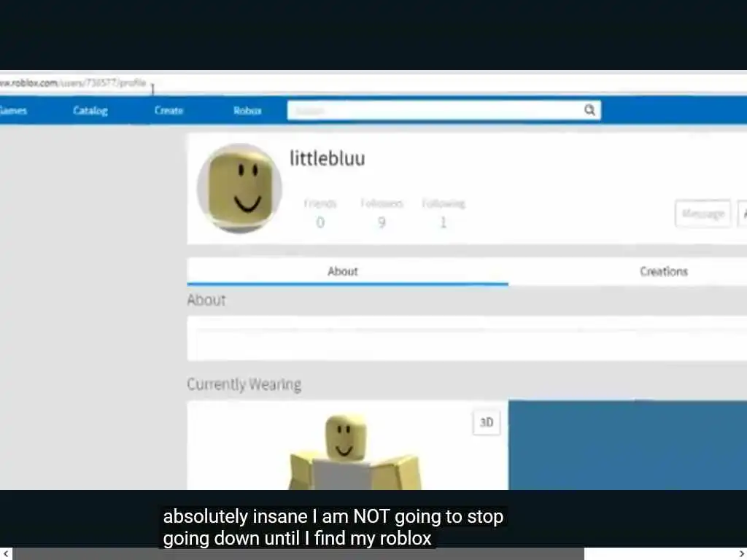Viewport: 747px width, 560px height.
Task: Open the Catalog nav link
Action: tap(90, 111)
